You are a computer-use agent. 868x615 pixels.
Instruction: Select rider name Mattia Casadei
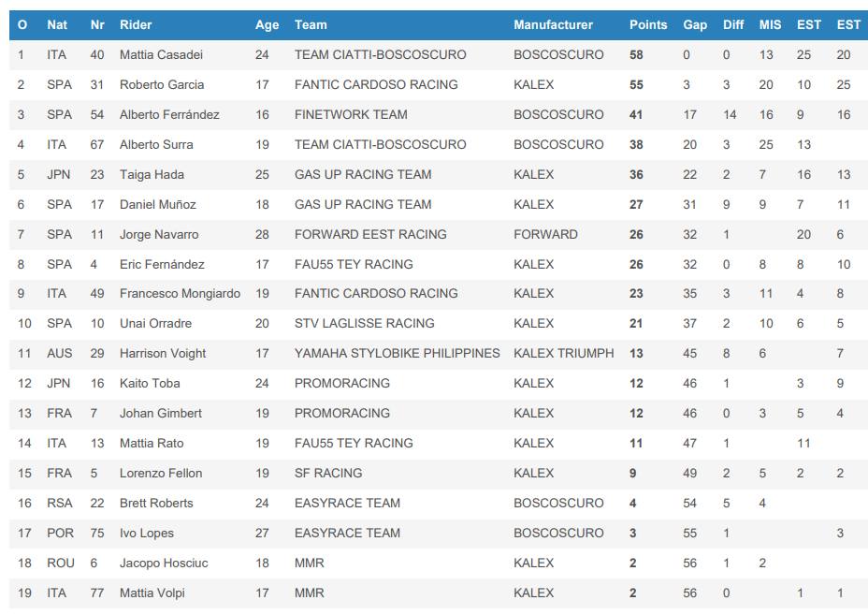161,55
